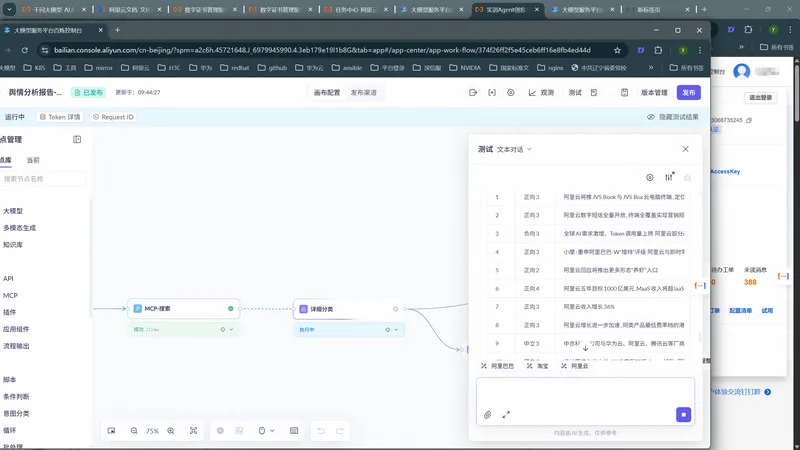800x450 pixels.
Task: Open the sliders settings icon in test panel
Action: [x=669, y=177]
